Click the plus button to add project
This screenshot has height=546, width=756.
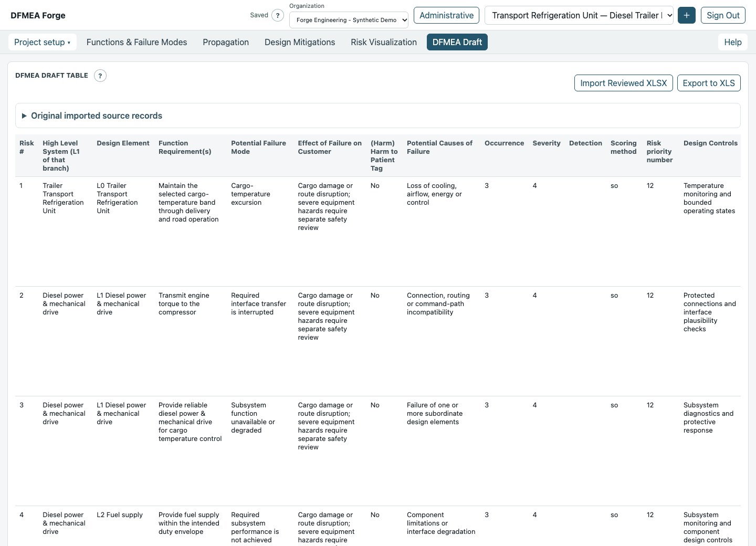687,15
